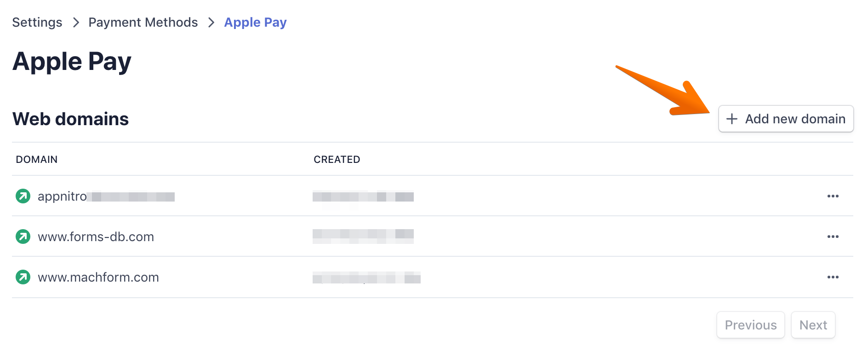Open Payment Methods breadcrumb link

[x=143, y=22]
